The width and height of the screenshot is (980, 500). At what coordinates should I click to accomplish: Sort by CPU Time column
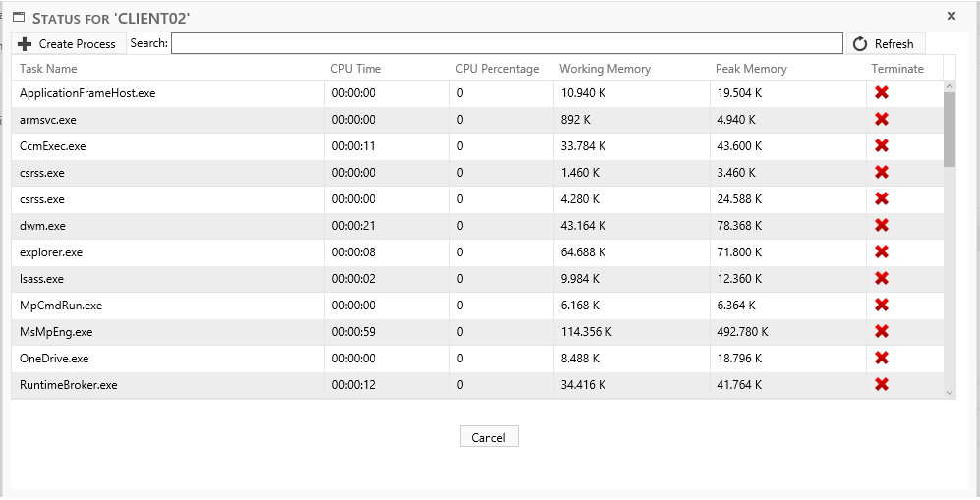(x=356, y=69)
